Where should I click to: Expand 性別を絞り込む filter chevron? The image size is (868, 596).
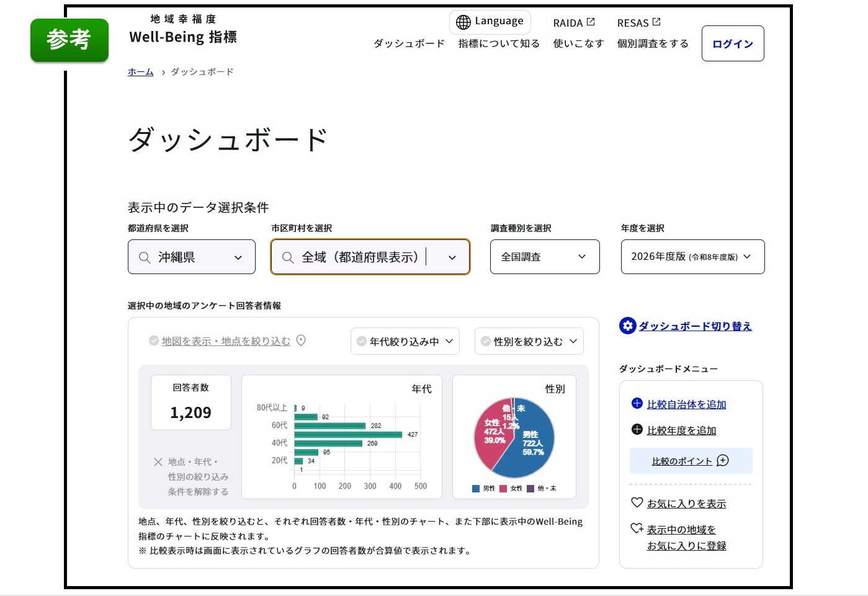point(573,341)
